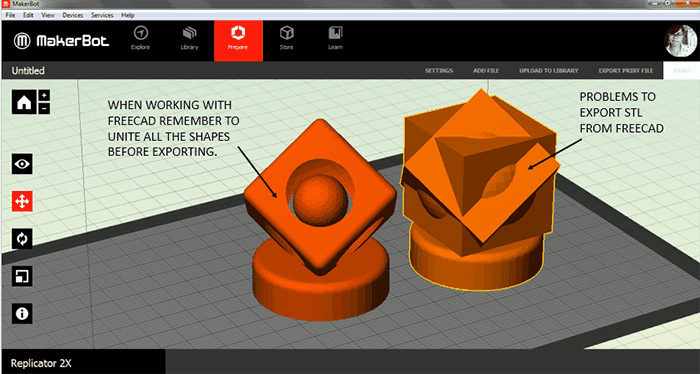700x374 pixels.
Task: Click EXPORT PRINT FILE
Action: tap(626, 71)
